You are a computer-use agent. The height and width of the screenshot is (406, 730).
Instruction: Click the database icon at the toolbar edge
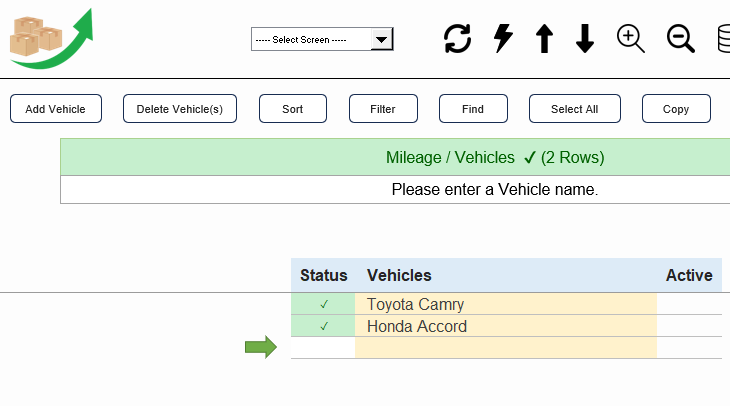click(x=723, y=39)
